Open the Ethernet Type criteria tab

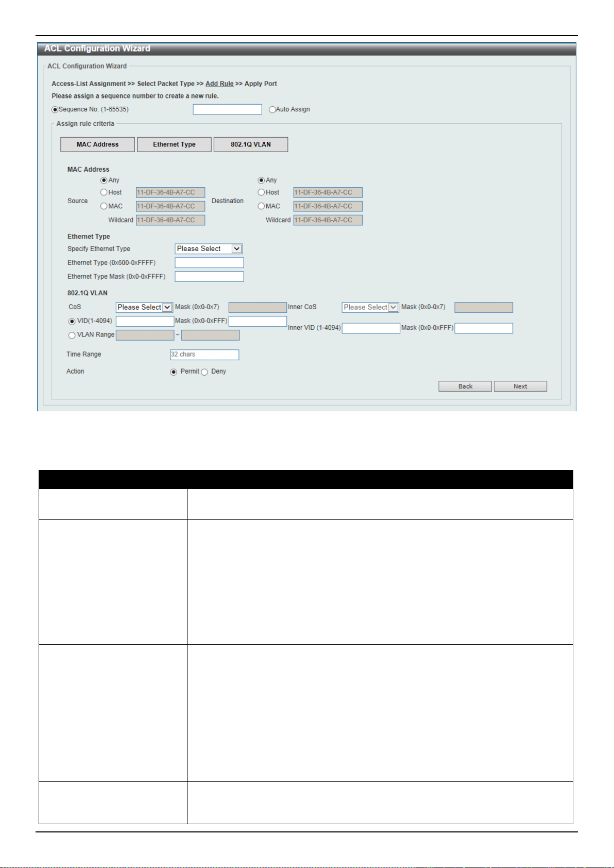(x=174, y=144)
